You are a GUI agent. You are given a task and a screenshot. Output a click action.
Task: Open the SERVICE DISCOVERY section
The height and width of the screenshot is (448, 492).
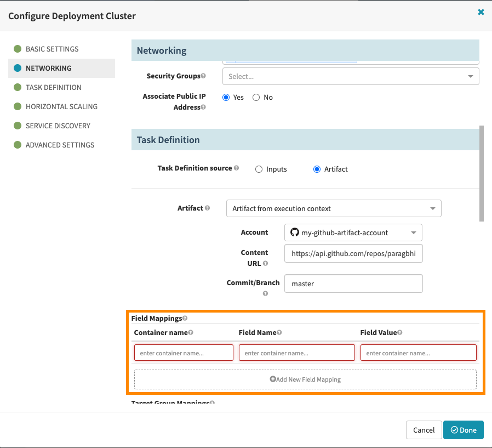point(58,126)
